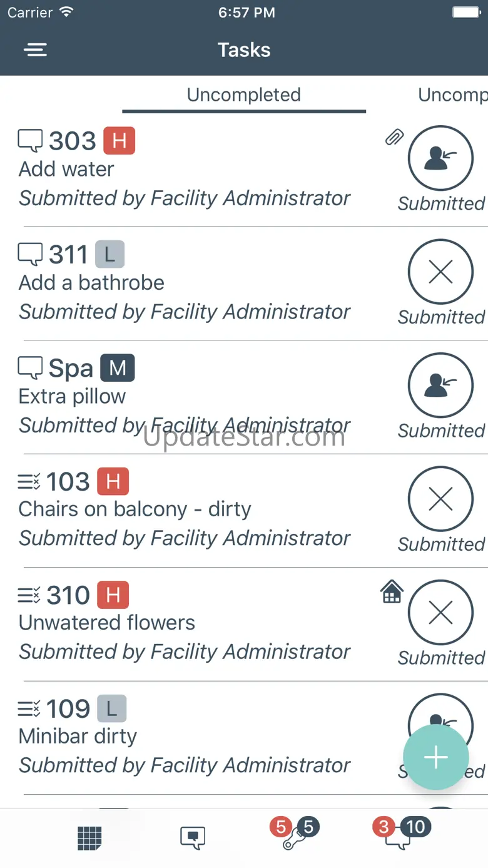The image size is (488, 868).
Task: Tap the assign-person icon for Extra pillow
Action: pos(440,385)
